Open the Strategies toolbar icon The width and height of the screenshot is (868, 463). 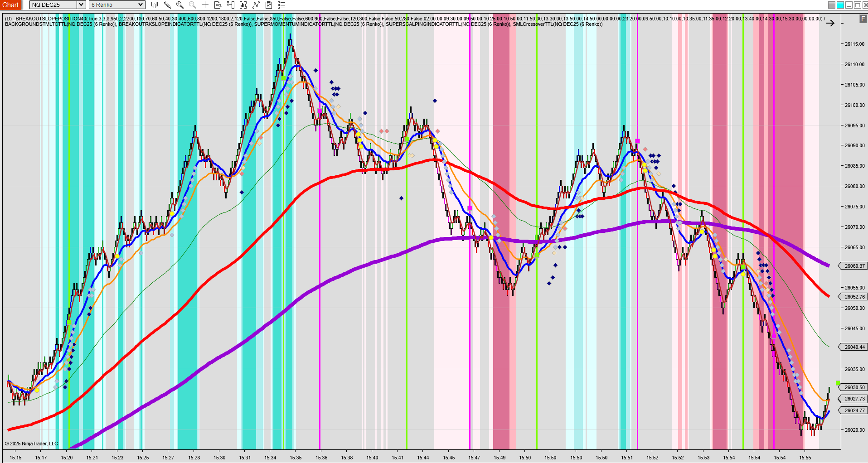click(269, 5)
